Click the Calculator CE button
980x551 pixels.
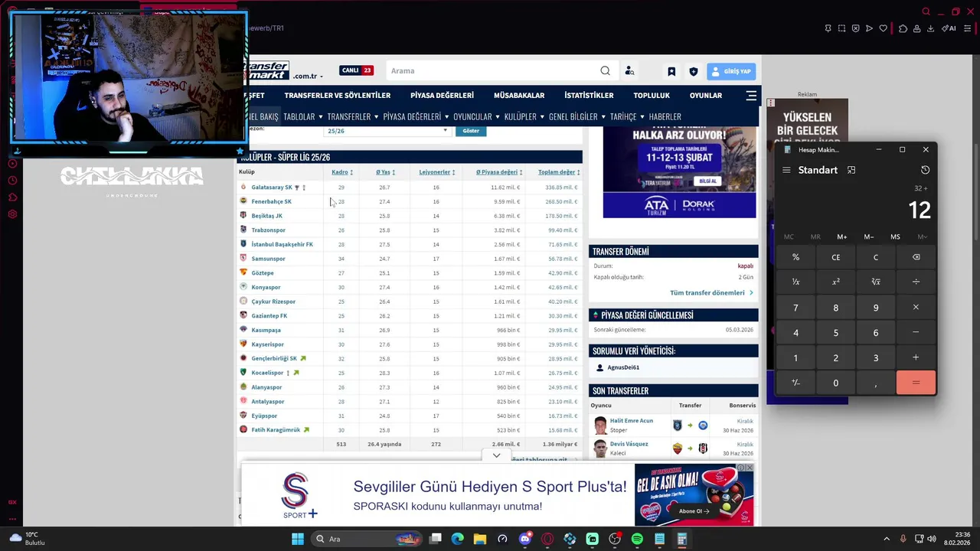pos(836,257)
